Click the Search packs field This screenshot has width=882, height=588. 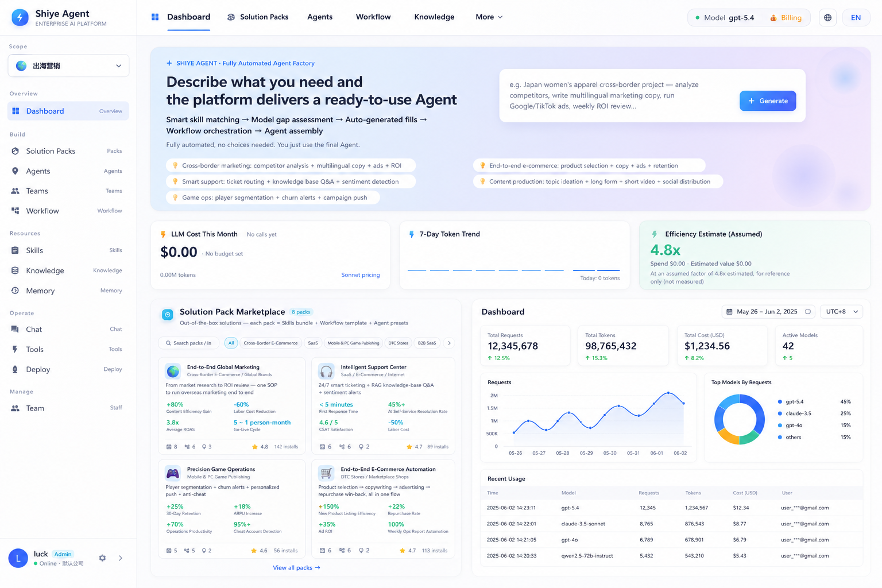tap(189, 343)
